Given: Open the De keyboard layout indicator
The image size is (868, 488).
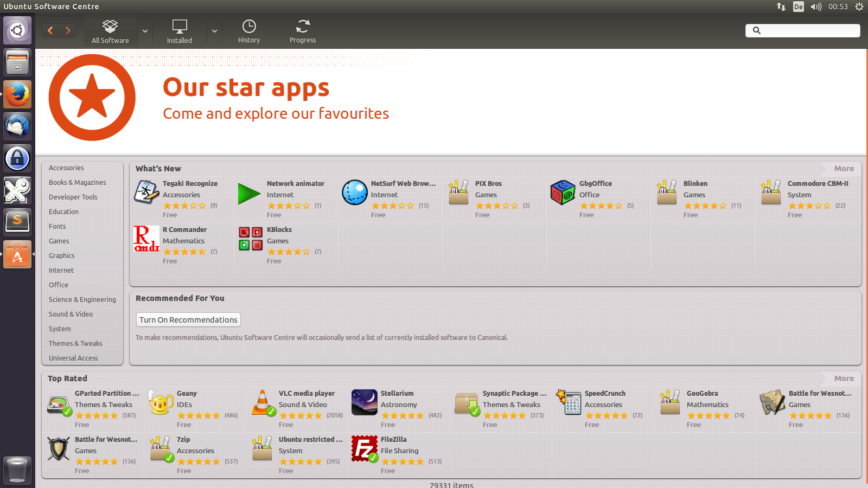Looking at the screenshot, I should click(x=798, y=7).
